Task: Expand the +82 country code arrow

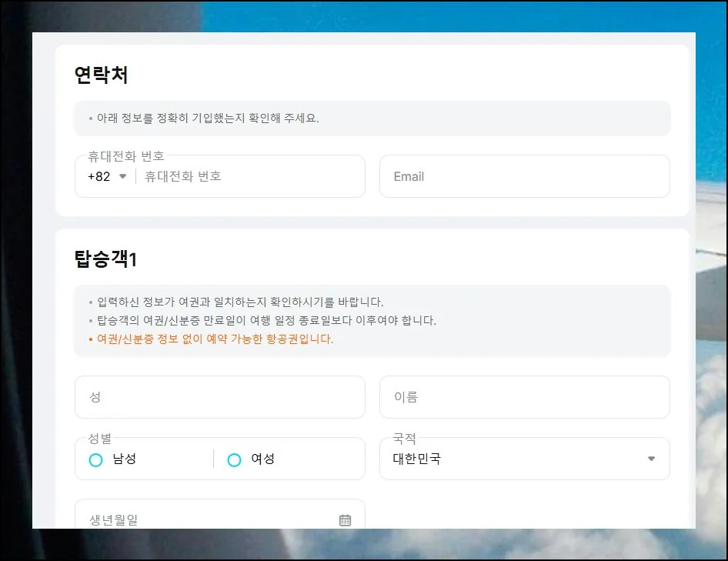Action: (122, 176)
